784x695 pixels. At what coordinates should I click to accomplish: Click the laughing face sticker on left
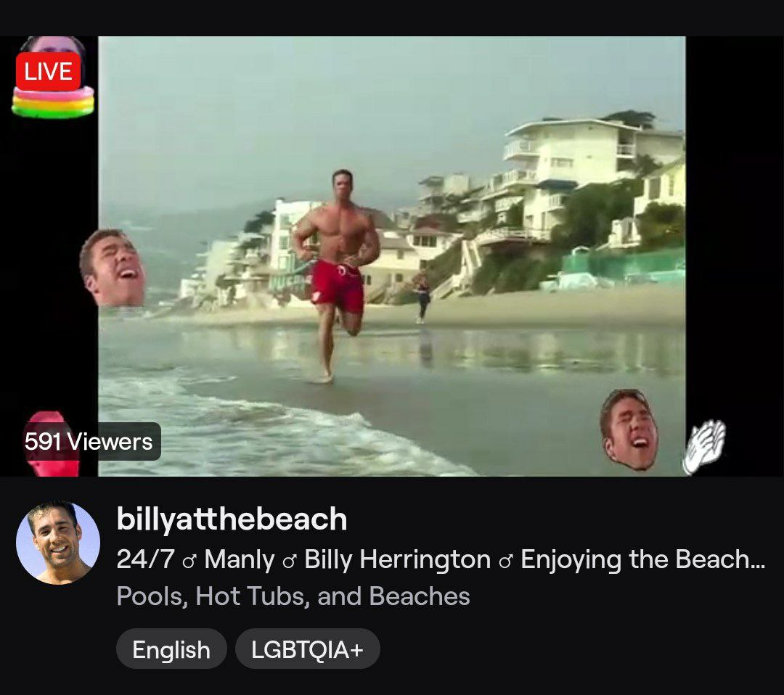point(112,268)
